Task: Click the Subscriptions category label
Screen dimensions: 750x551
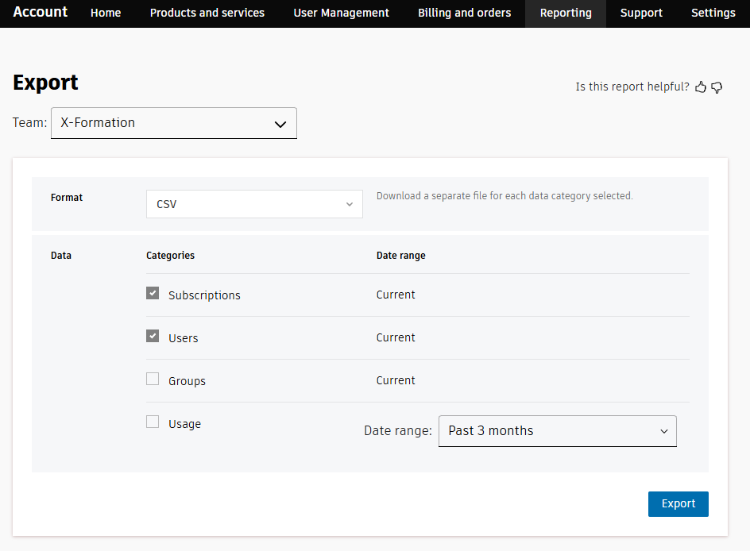Action: point(204,295)
